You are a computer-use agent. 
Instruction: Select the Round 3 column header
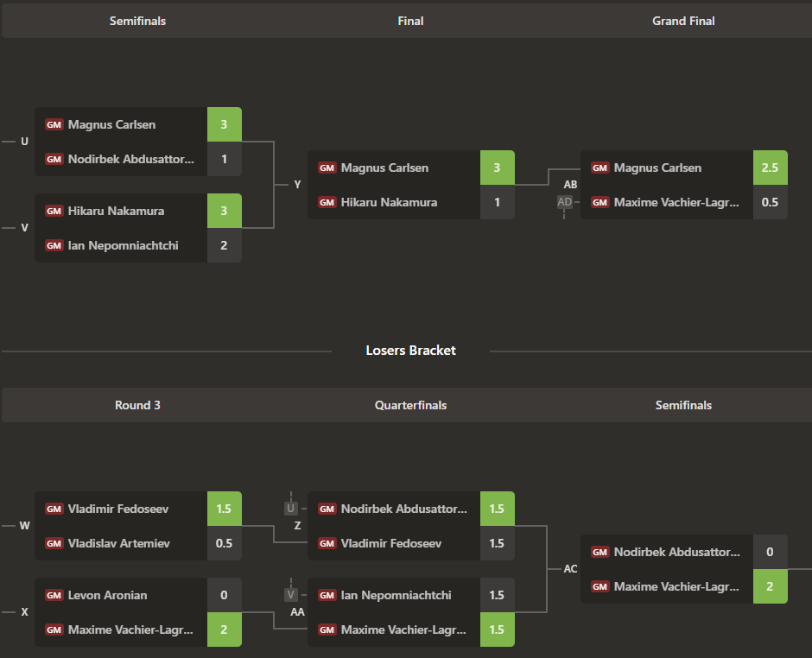pos(137,405)
